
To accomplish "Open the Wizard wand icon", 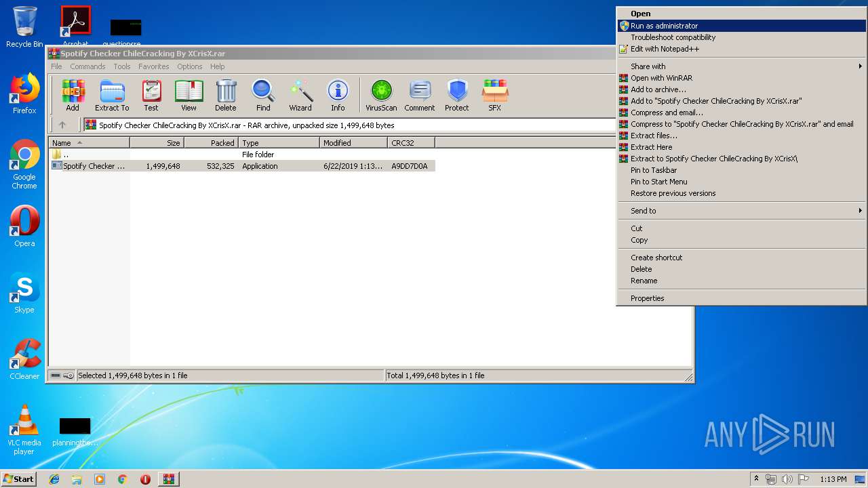I will click(x=300, y=95).
